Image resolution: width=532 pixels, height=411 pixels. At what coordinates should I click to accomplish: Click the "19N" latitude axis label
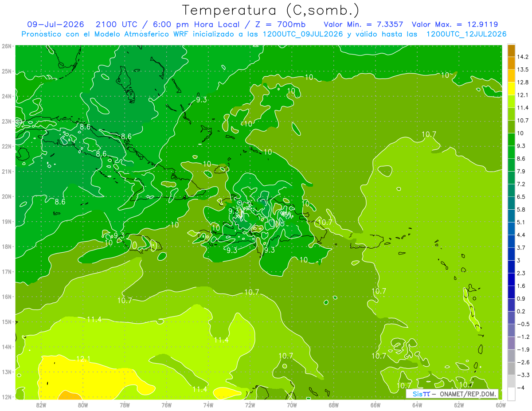coord(7,221)
